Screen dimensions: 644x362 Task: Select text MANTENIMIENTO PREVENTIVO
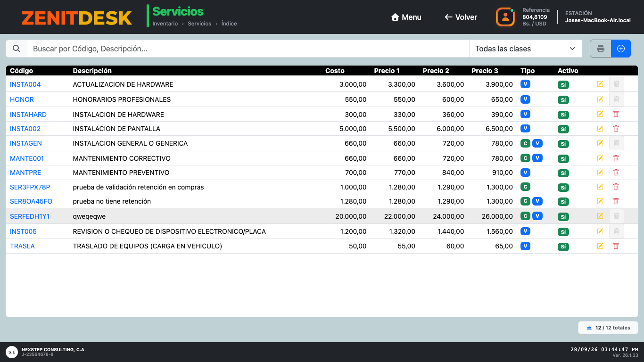point(121,173)
